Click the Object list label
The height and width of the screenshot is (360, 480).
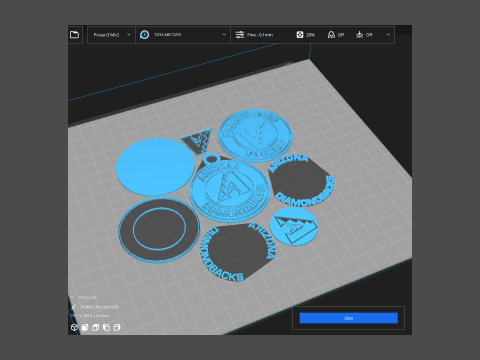pyautogui.click(x=87, y=297)
